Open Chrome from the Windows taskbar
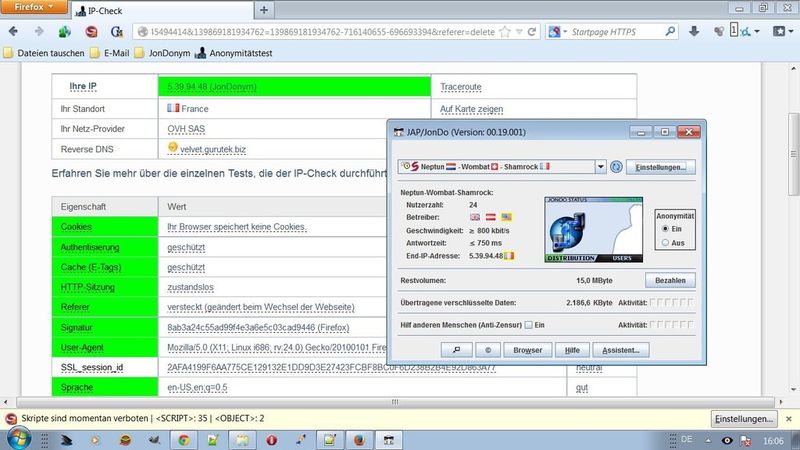Image resolution: width=800 pixels, height=450 pixels. 184,440
